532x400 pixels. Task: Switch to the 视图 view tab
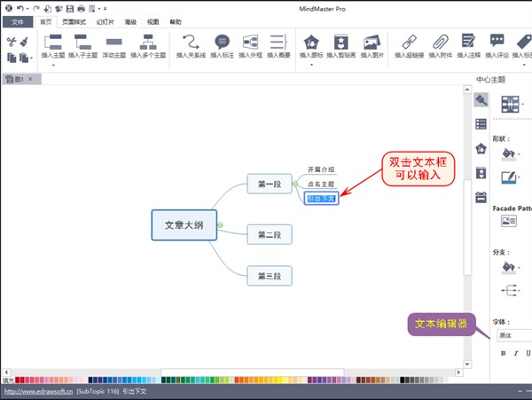point(153,22)
